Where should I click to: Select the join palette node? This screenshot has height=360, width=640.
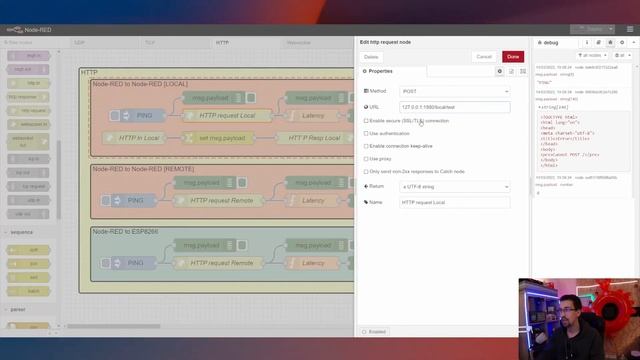29,264
